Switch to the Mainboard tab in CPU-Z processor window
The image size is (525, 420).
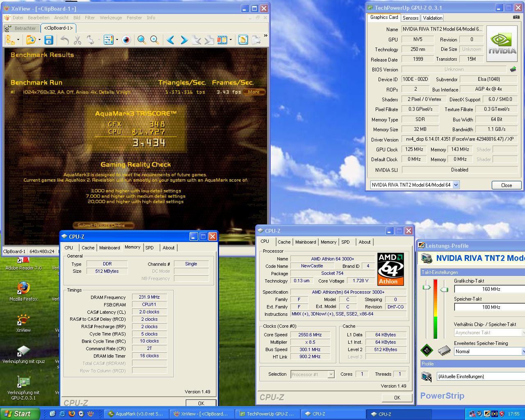[306, 242]
